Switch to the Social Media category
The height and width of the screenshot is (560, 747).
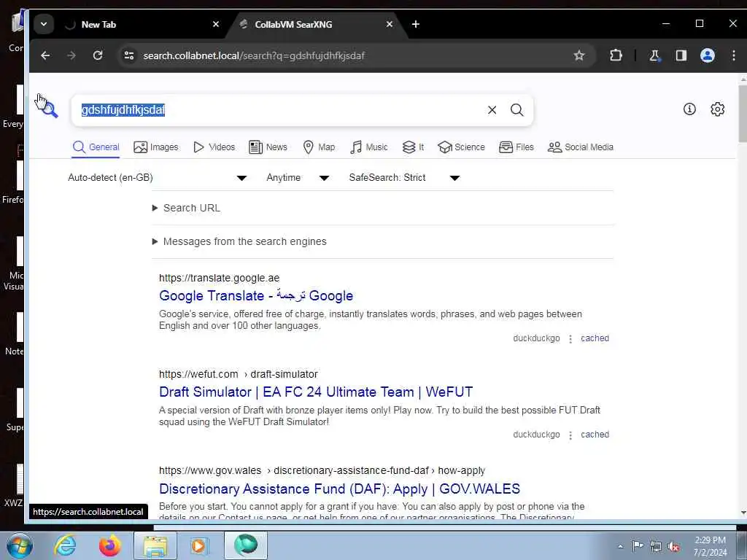[580, 147]
